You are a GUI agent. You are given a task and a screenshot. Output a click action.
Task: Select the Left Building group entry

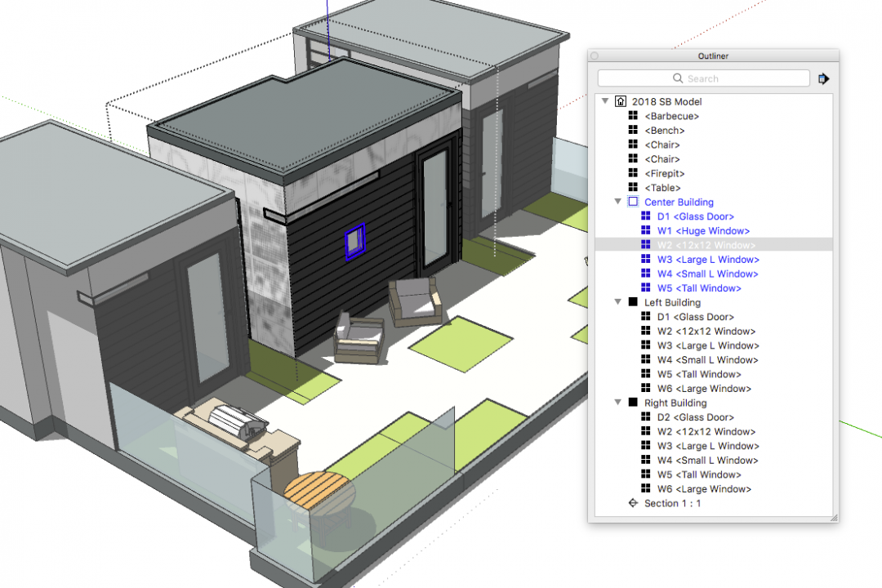pos(672,302)
